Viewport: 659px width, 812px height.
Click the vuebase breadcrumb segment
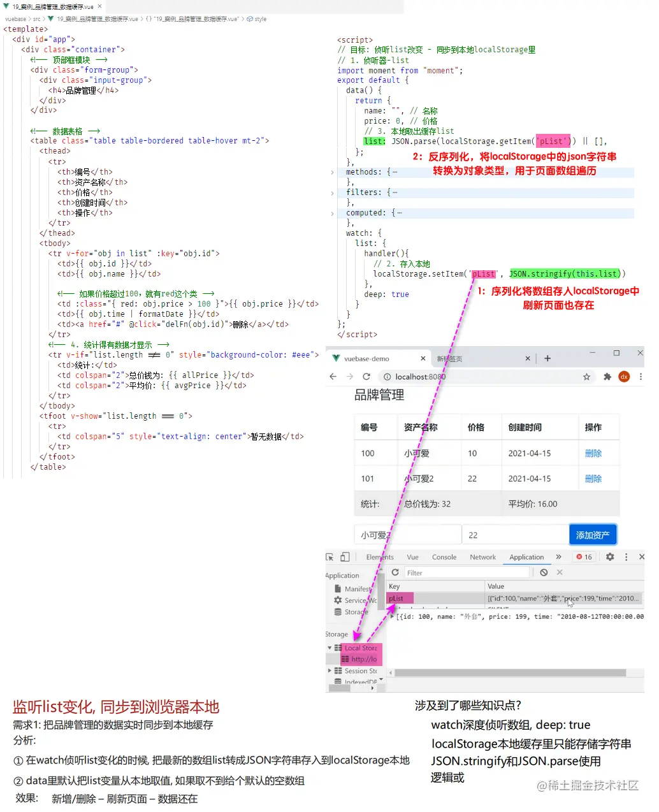15,19
